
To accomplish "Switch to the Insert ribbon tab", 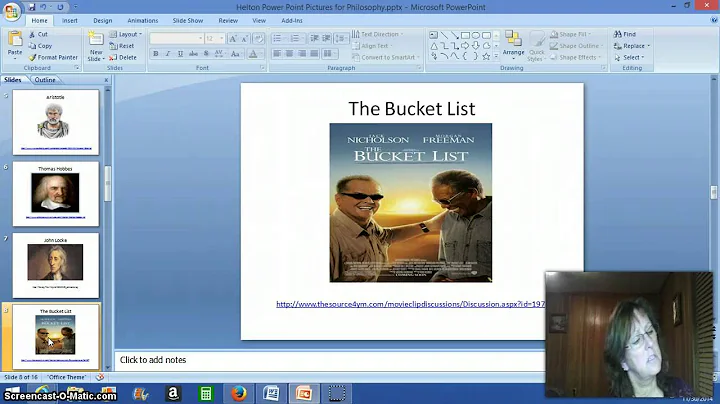I will (x=70, y=21).
